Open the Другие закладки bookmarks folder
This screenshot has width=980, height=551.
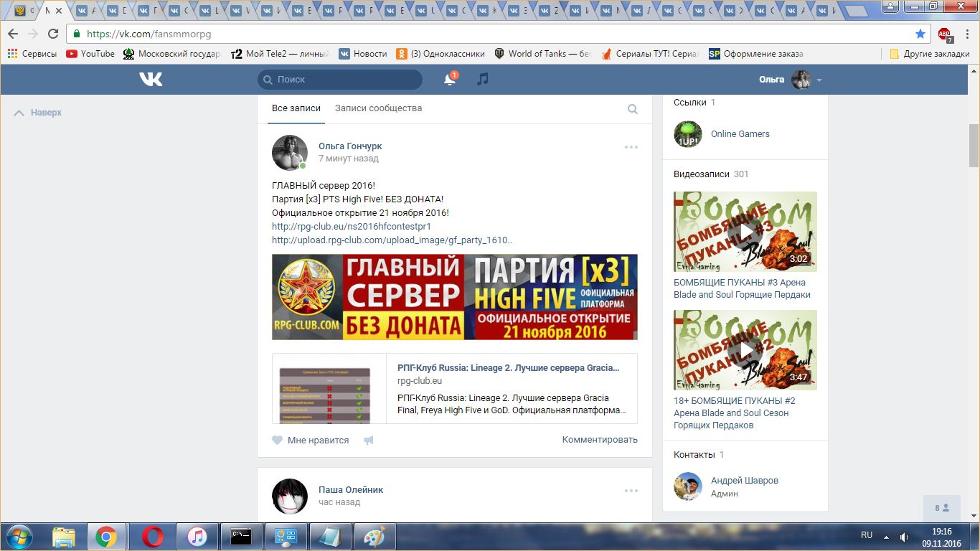[x=930, y=54]
